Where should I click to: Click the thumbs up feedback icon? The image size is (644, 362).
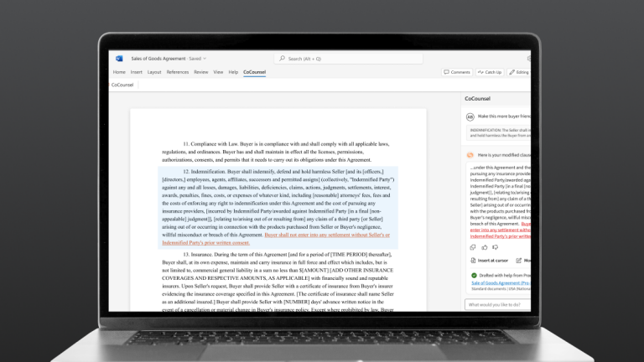pos(484,247)
